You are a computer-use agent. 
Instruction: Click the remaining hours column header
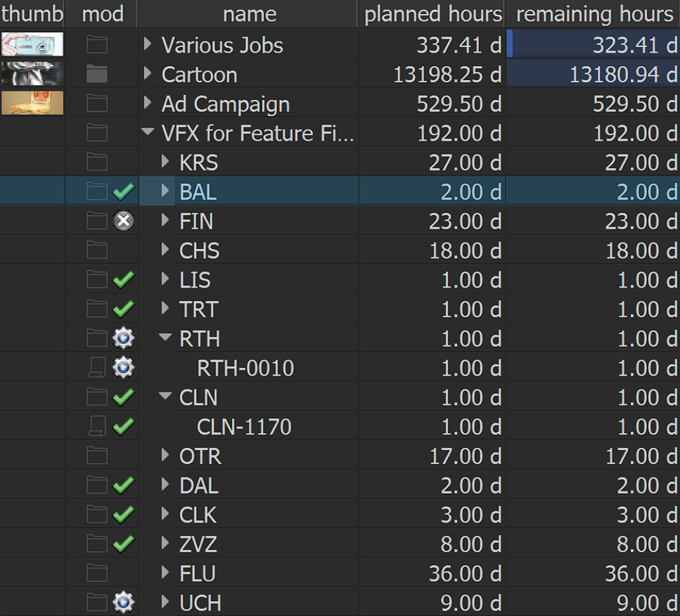[x=594, y=14]
